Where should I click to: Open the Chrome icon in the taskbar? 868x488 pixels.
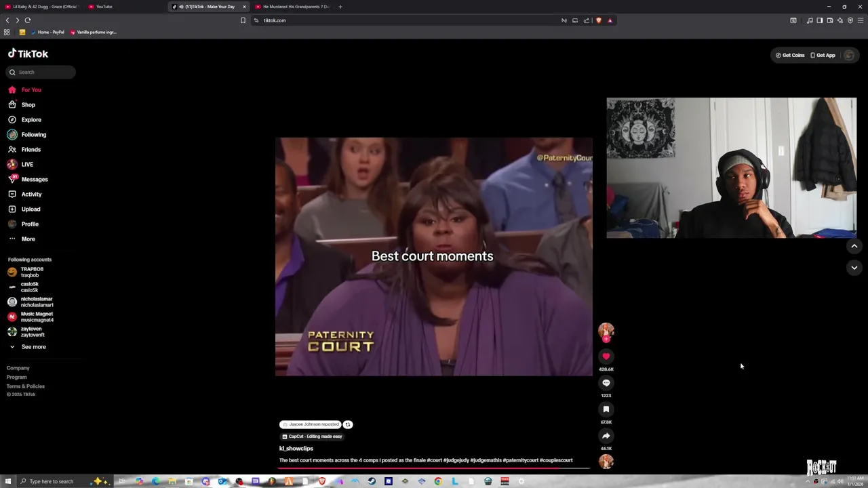(x=438, y=481)
